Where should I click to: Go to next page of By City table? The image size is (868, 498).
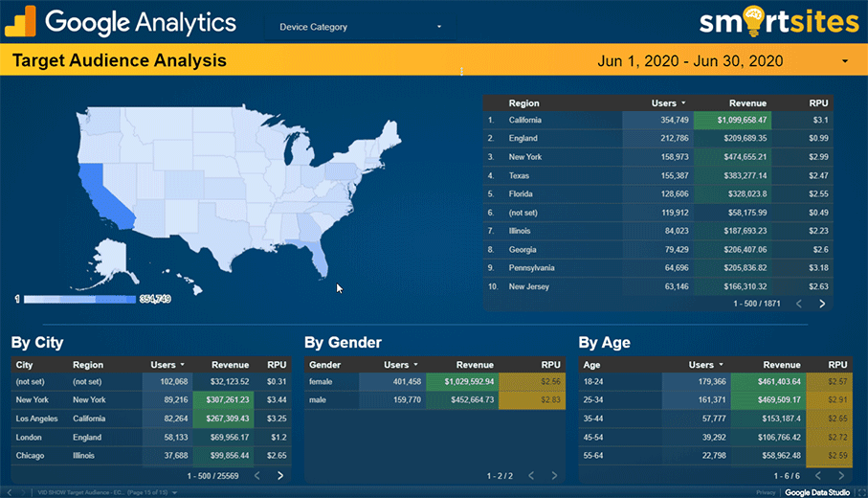click(280, 475)
